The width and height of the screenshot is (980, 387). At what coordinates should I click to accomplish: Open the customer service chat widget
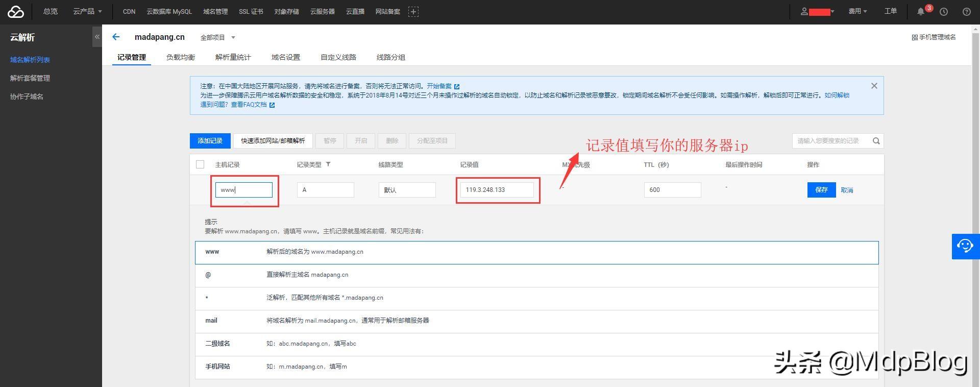[965, 247]
